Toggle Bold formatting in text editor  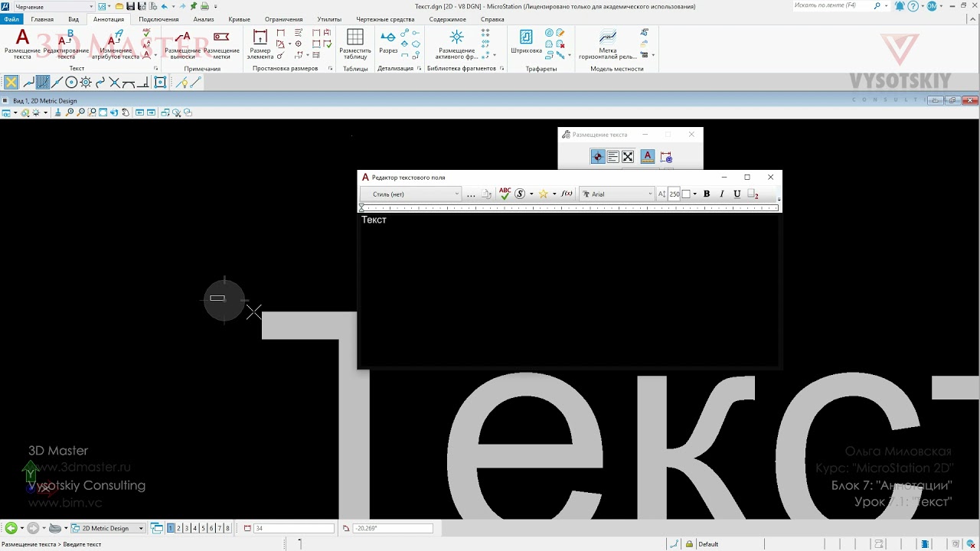tap(707, 194)
